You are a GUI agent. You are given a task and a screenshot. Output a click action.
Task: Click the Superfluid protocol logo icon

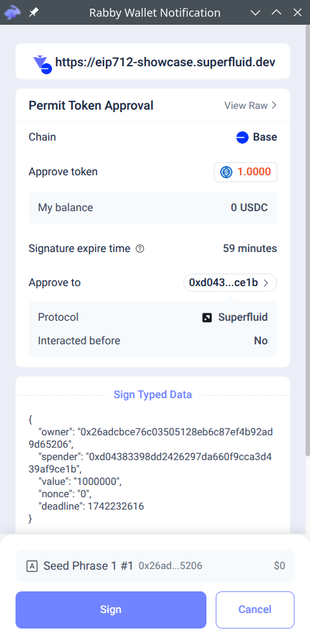207,318
